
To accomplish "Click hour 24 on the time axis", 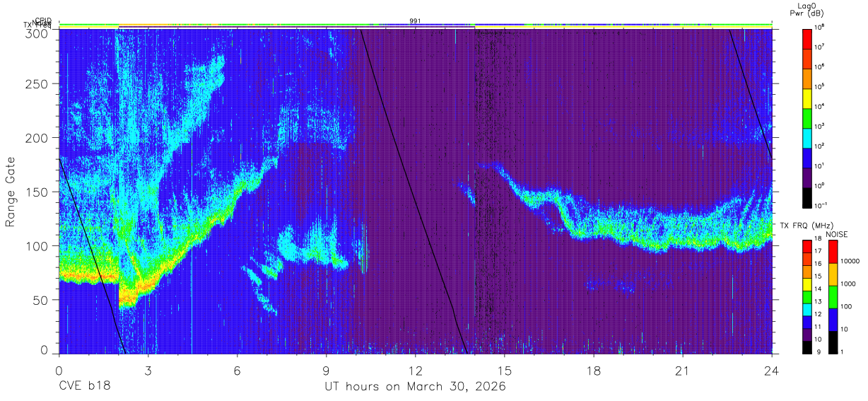I will (771, 371).
